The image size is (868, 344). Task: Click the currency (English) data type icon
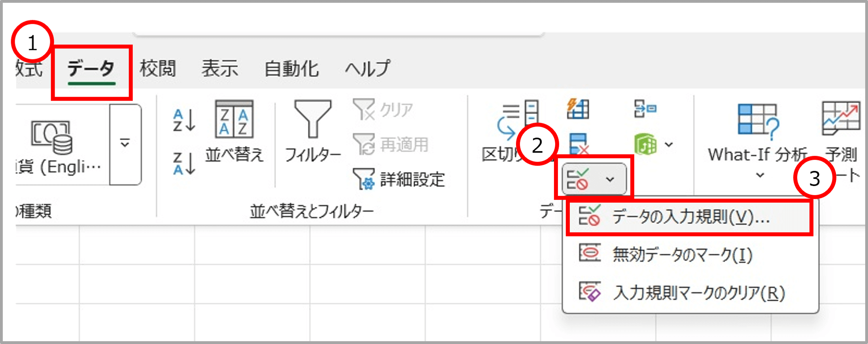point(52,137)
